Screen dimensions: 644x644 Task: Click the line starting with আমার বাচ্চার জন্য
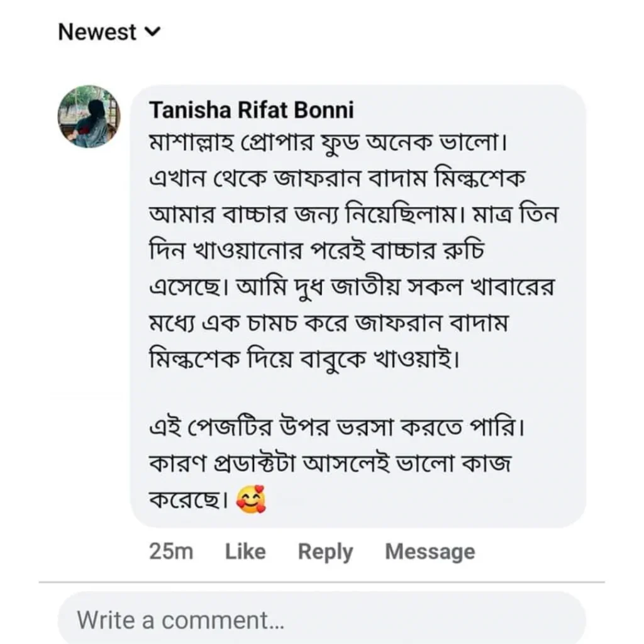point(353,215)
